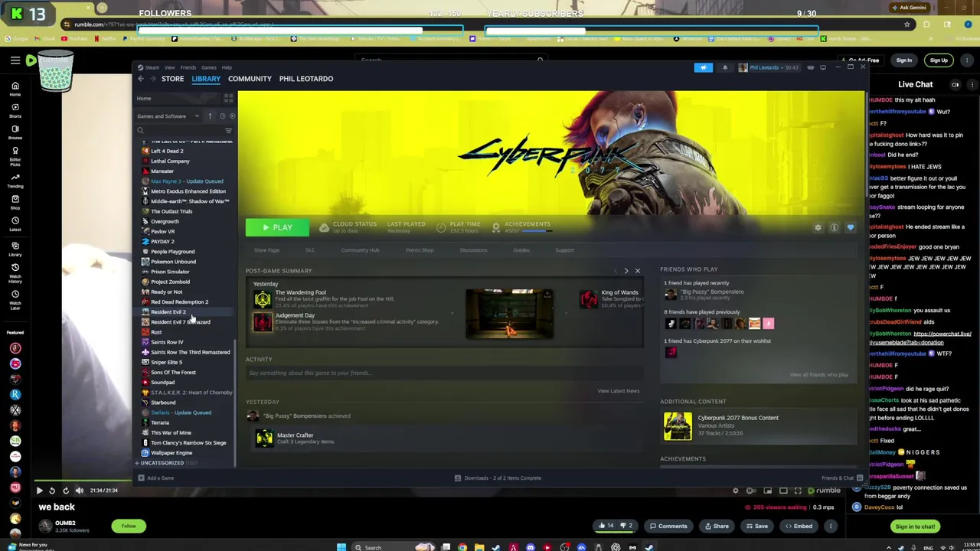Select Terraria in the library list
This screenshot has width=980, height=551.
point(159,422)
